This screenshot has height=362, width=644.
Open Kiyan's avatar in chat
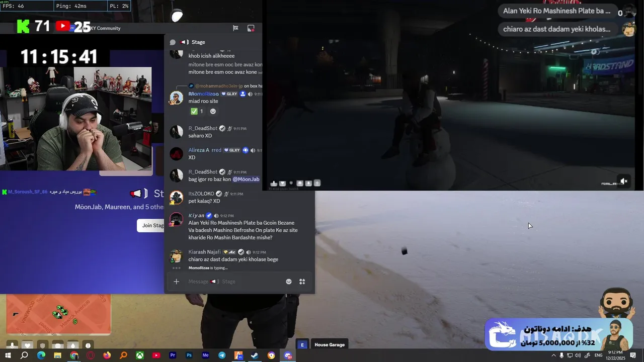coord(176,220)
